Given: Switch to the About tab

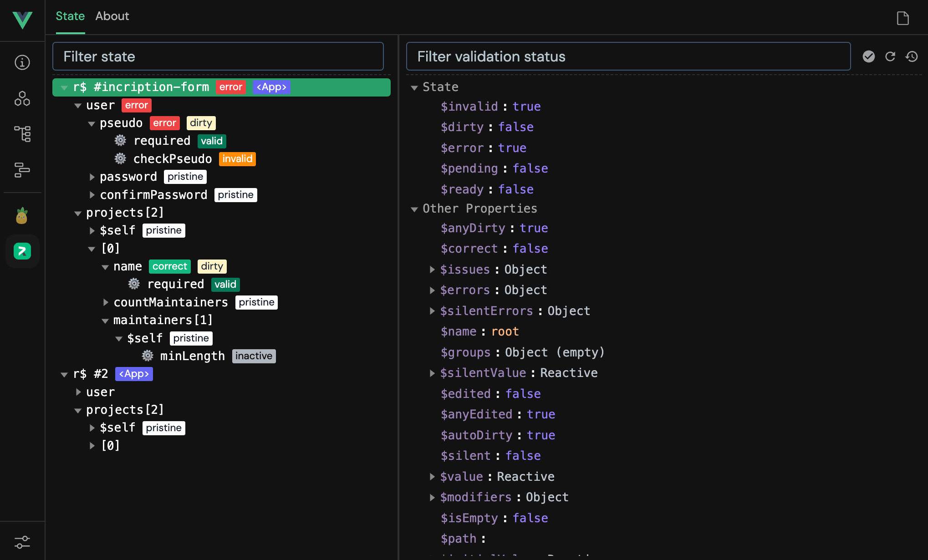Looking at the screenshot, I should coord(112,16).
